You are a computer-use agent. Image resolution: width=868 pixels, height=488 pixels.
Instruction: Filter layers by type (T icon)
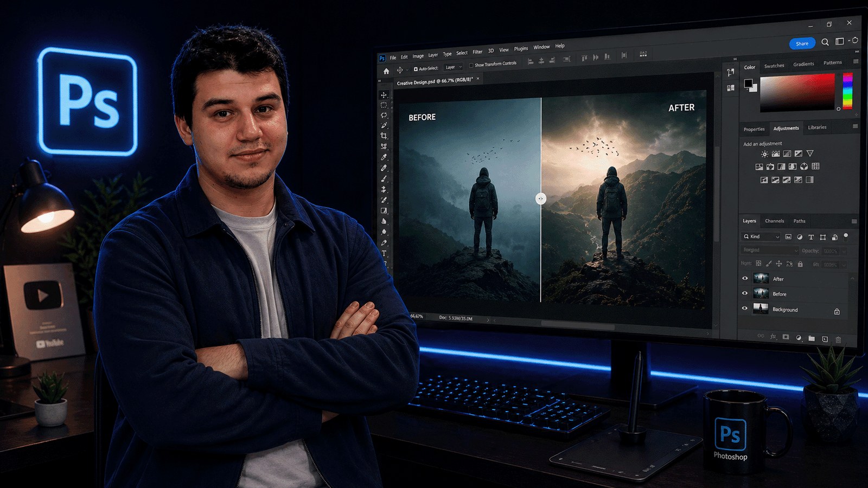(x=811, y=237)
